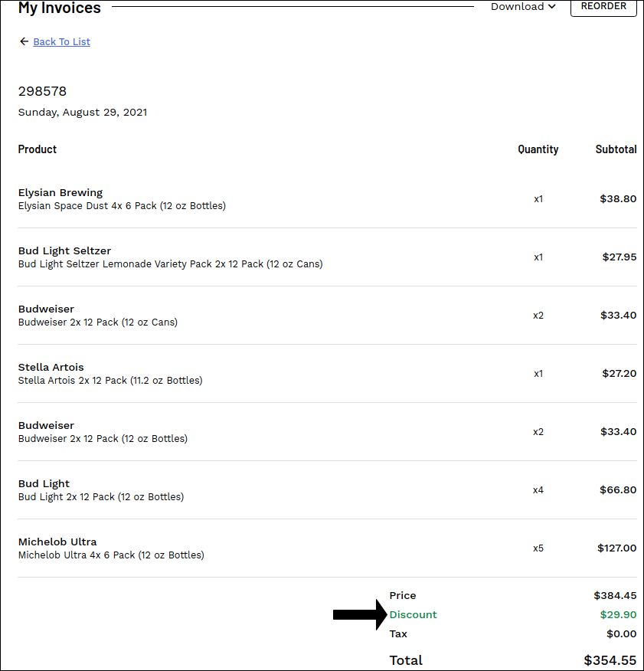Click the $27.95 subtotal
Screen dimensions: 644x671
(619, 257)
